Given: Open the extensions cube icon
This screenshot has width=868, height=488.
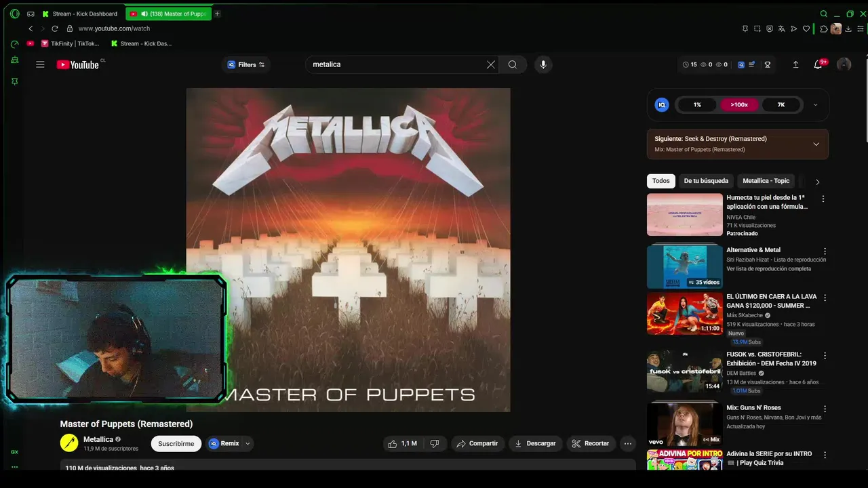Looking at the screenshot, I should tap(824, 28).
